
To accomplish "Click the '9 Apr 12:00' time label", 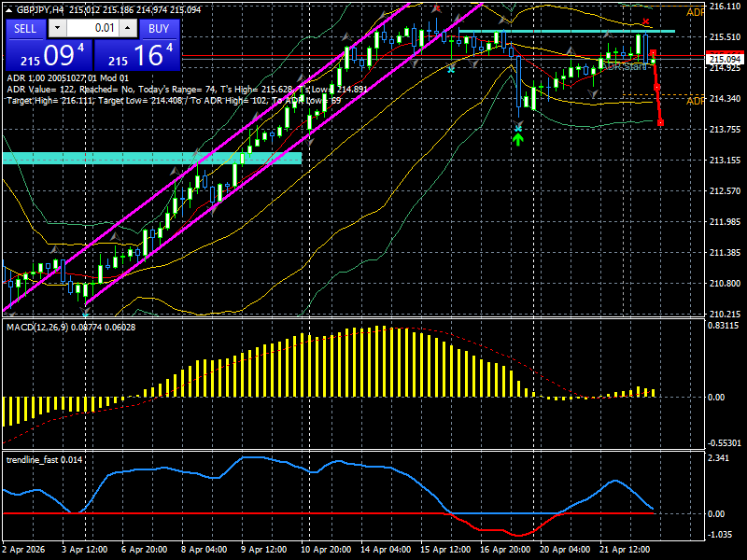I will 264,549.
